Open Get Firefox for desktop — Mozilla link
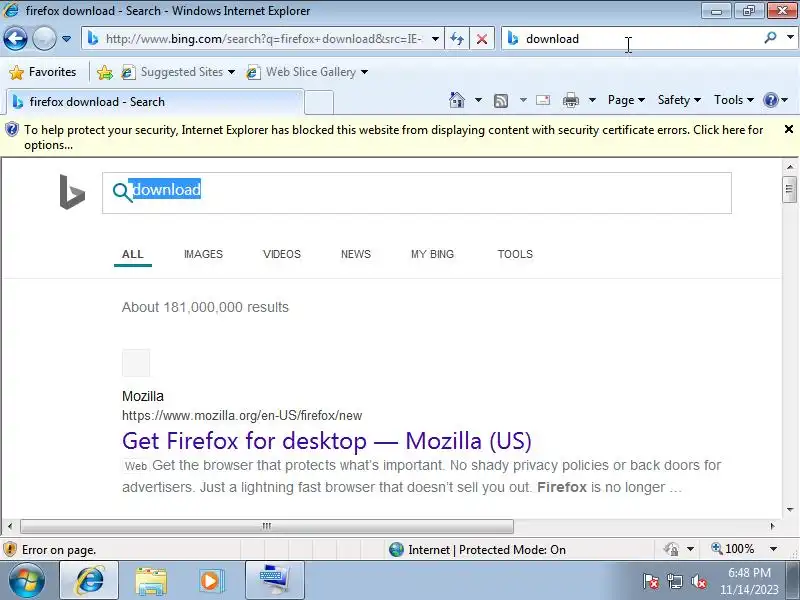800x600 pixels. [327, 441]
